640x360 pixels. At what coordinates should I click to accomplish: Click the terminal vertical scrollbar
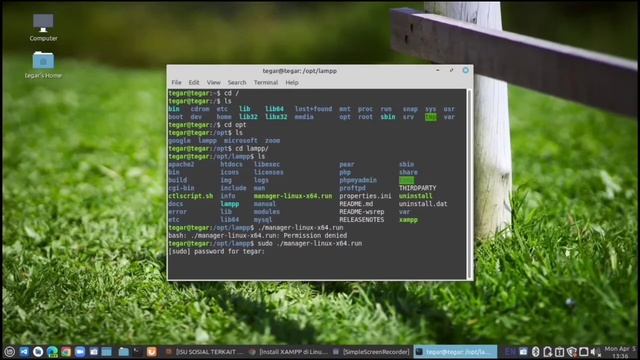pyautogui.click(x=469, y=184)
